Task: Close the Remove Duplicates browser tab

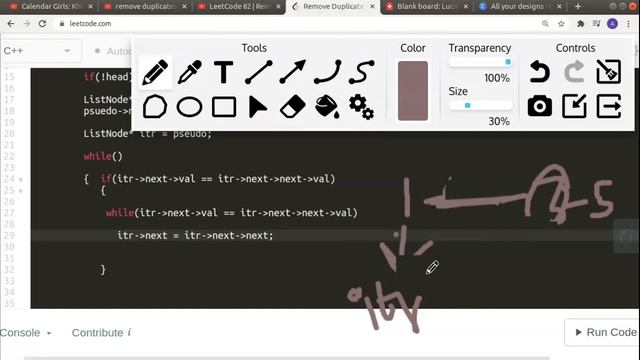Action: point(372,7)
